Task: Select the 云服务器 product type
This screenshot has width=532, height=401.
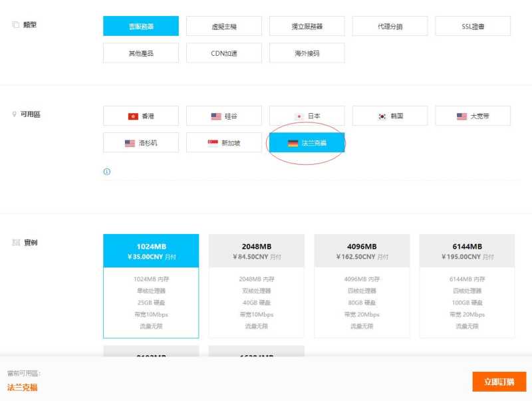Action: point(141,26)
